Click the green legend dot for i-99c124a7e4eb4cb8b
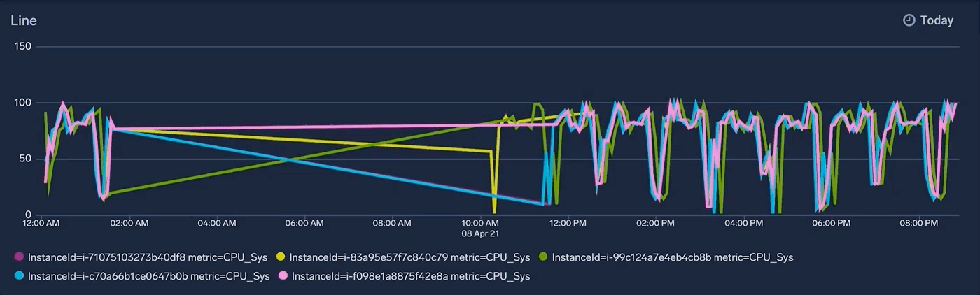Screen dimensions: 980x295 tap(543, 257)
